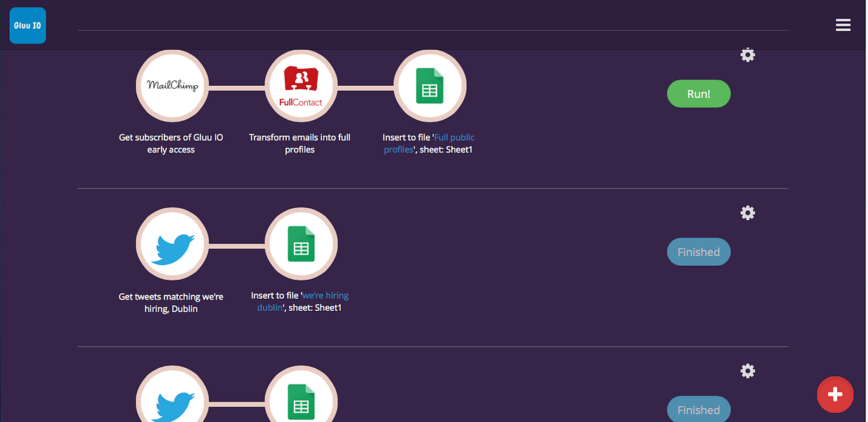This screenshot has height=422, width=868.
Task: Add new workflow with red plus button
Action: (835, 395)
